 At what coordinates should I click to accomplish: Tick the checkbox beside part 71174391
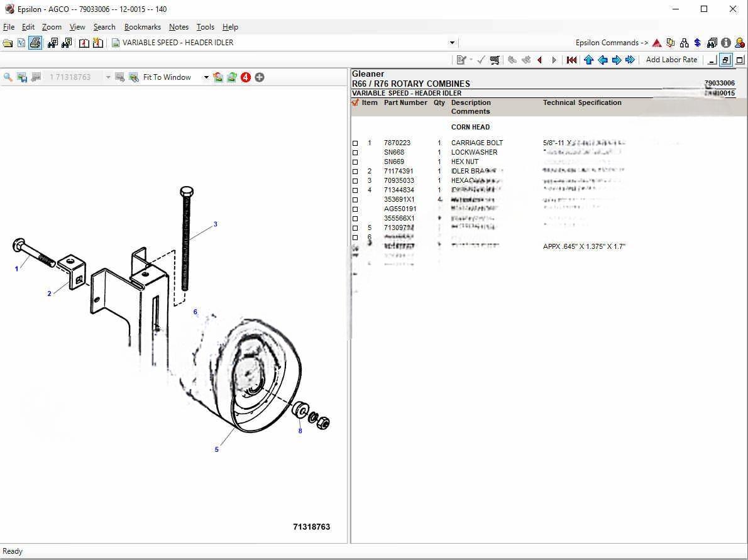coord(355,172)
